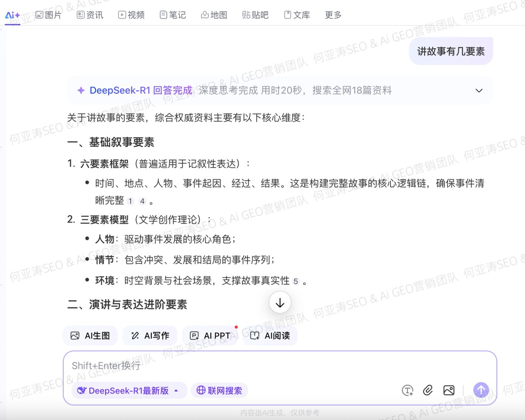
Task: Switch to the 文库 tab
Action: (297, 15)
